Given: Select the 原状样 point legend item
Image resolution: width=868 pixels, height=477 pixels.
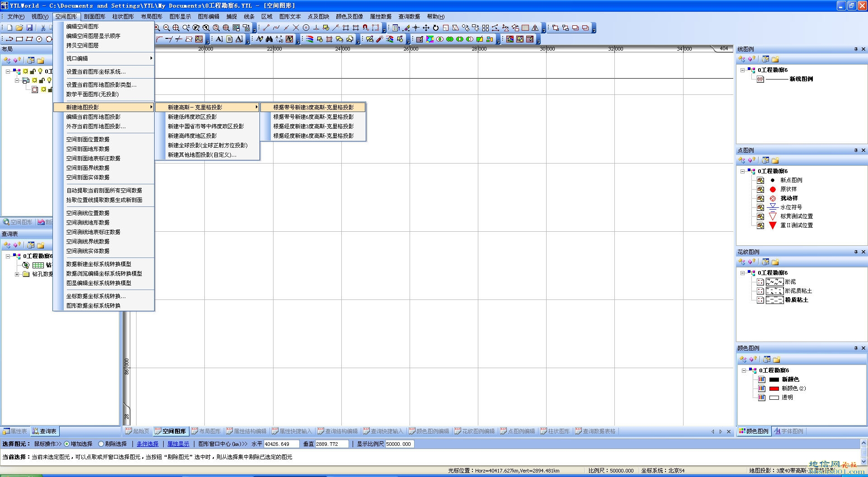Looking at the screenshot, I should tap(788, 189).
